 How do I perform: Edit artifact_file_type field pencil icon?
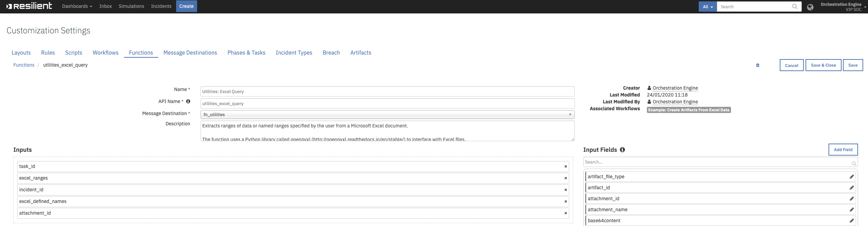pos(852,177)
